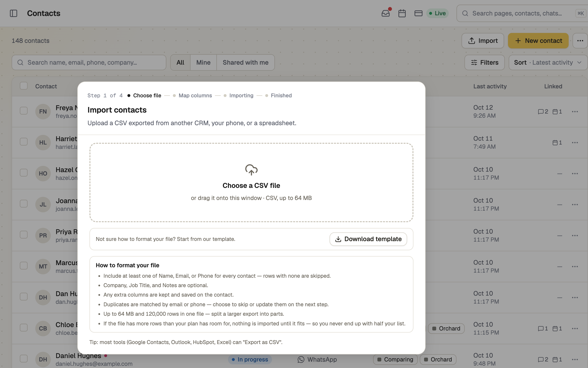Image resolution: width=588 pixels, height=368 pixels.
Task: Open the more options menu beside New contact
Action: (x=580, y=41)
